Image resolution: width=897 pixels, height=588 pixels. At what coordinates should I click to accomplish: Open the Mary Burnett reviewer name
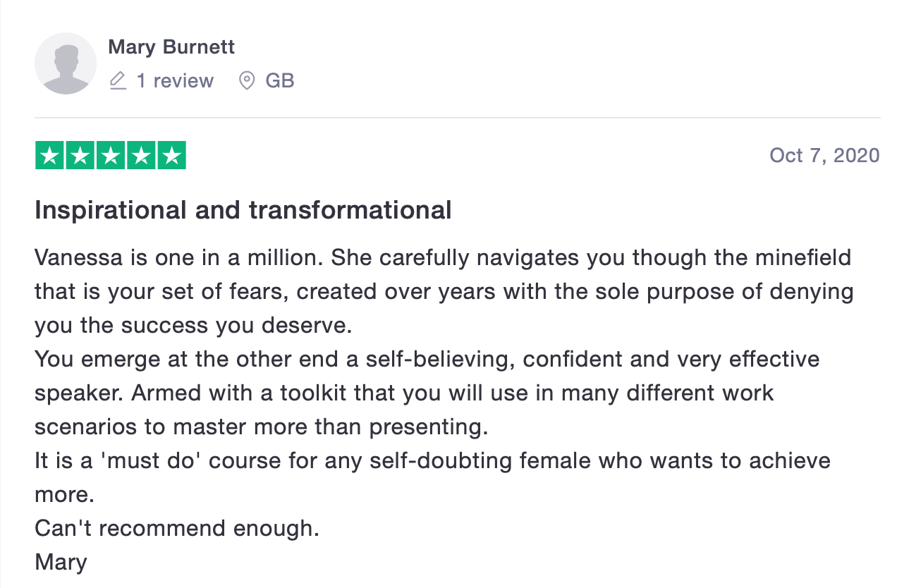[171, 47]
